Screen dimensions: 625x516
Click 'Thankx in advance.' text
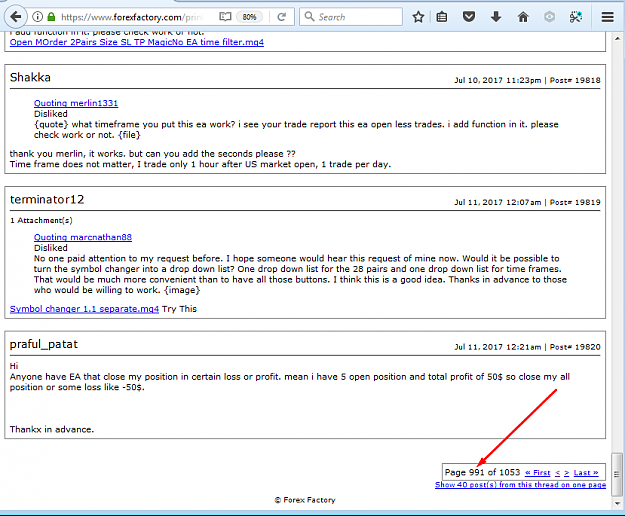(x=52, y=430)
